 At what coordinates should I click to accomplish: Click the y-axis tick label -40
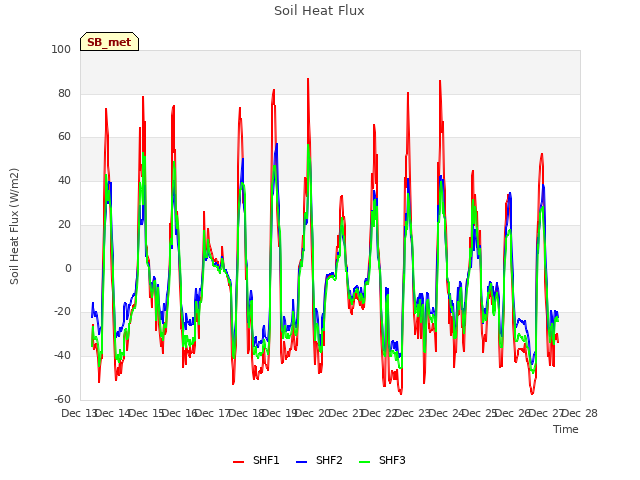click(62, 356)
